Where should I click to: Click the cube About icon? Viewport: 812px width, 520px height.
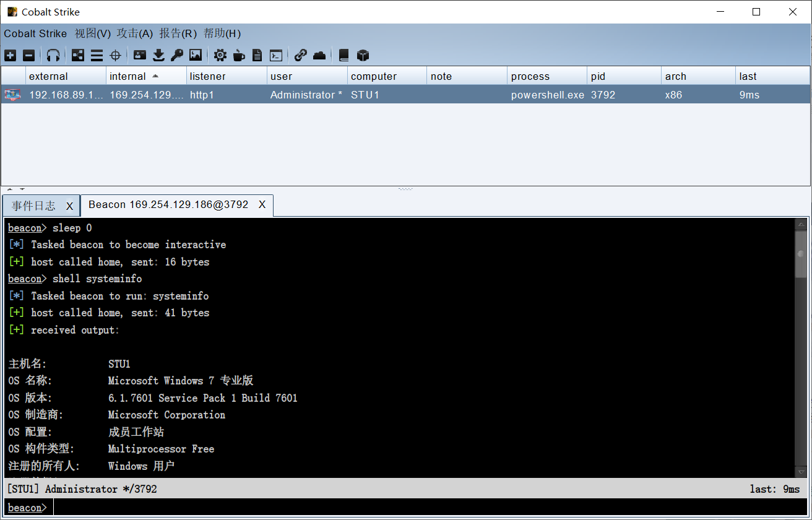click(x=363, y=55)
